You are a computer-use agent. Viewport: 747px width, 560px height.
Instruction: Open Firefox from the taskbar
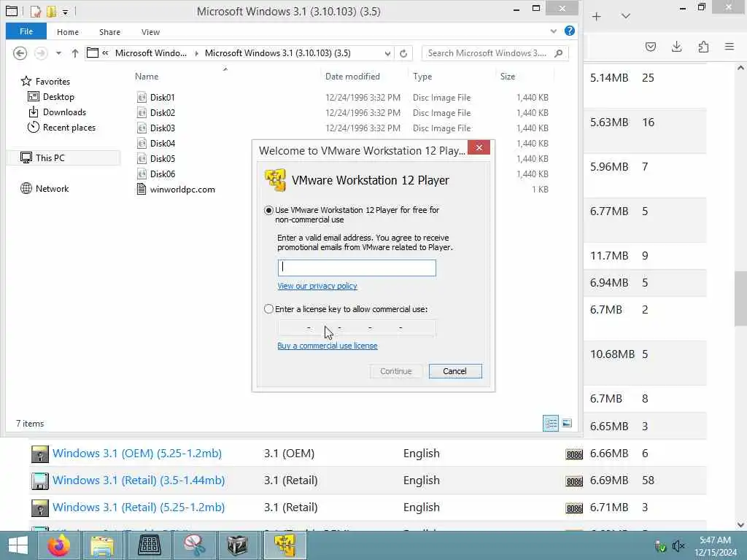[58, 545]
